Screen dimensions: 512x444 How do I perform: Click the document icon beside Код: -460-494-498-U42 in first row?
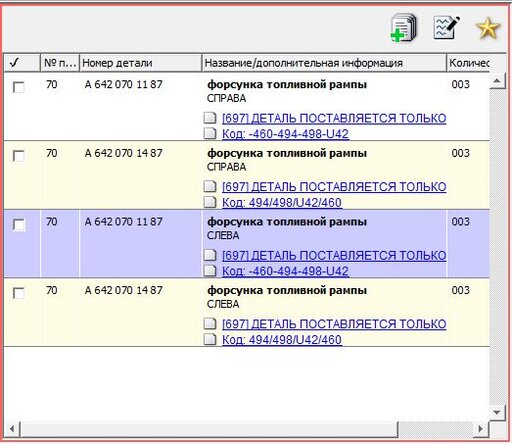[210, 133]
